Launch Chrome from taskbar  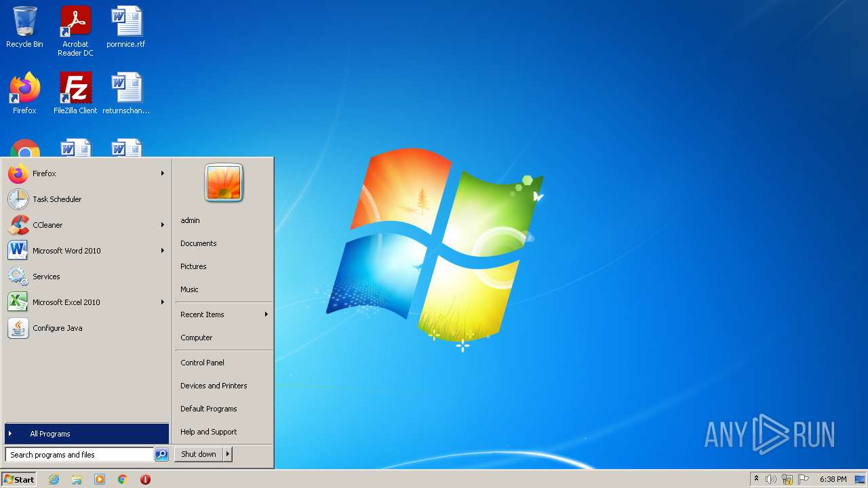(123, 479)
